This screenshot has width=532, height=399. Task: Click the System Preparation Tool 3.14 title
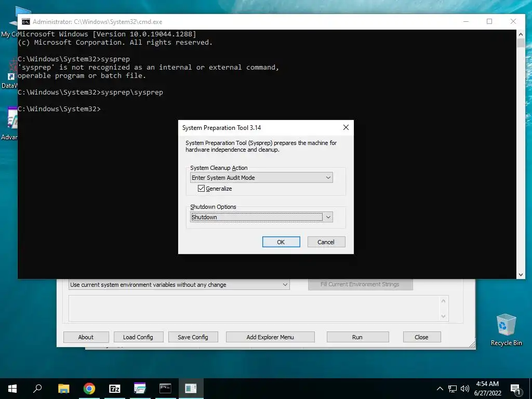(x=221, y=128)
